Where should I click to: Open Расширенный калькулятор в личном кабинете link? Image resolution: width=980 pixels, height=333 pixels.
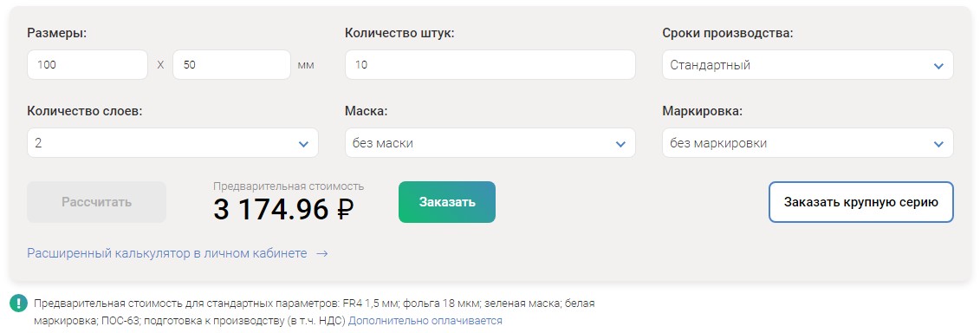(x=167, y=253)
